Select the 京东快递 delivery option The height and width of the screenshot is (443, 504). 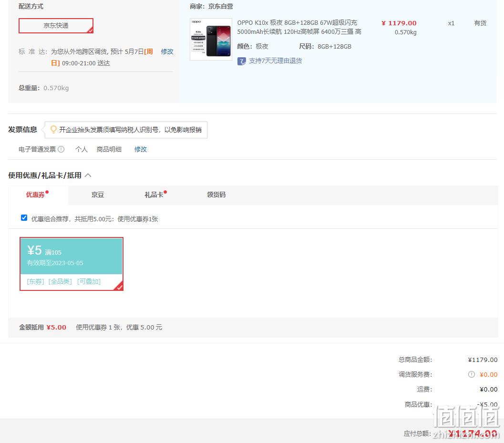[56, 26]
